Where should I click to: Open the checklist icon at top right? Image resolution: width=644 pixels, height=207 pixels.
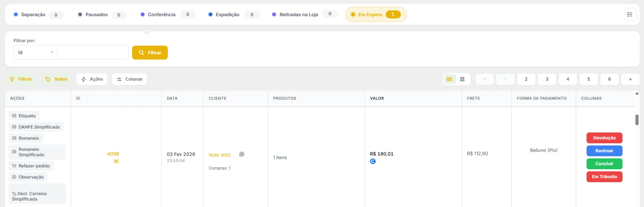click(x=630, y=14)
